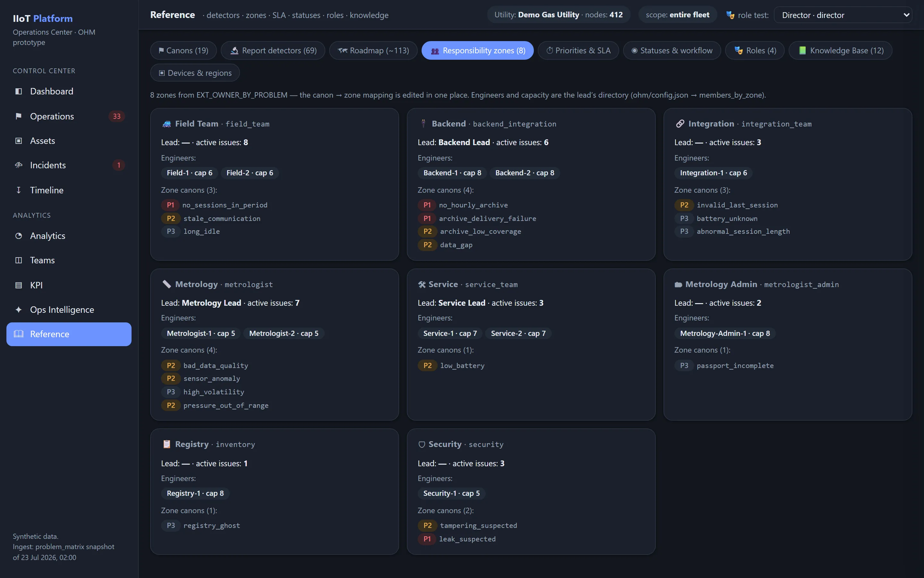Open KPI page
The width and height of the screenshot is (924, 578).
(69, 285)
